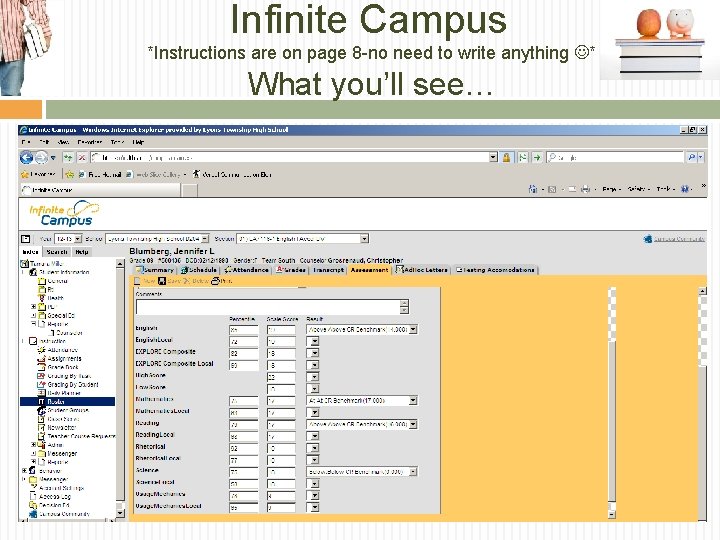Click the index tree scroll-down arrow
The height and width of the screenshot is (540, 720).
pyautogui.click(x=120, y=513)
